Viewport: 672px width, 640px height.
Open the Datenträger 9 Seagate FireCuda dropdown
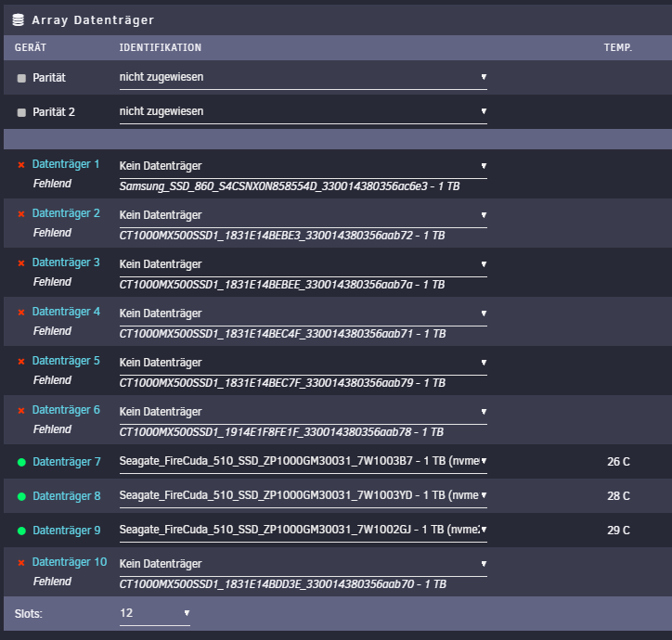click(303, 530)
